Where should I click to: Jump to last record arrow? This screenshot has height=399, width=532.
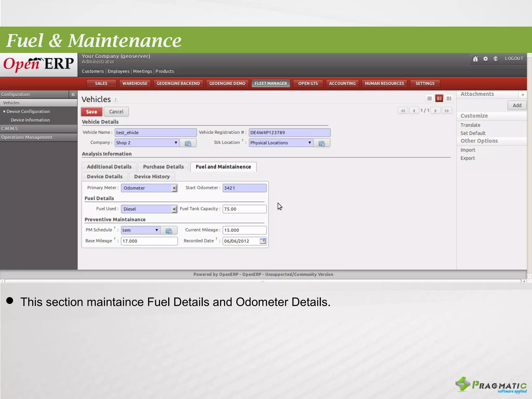447,111
